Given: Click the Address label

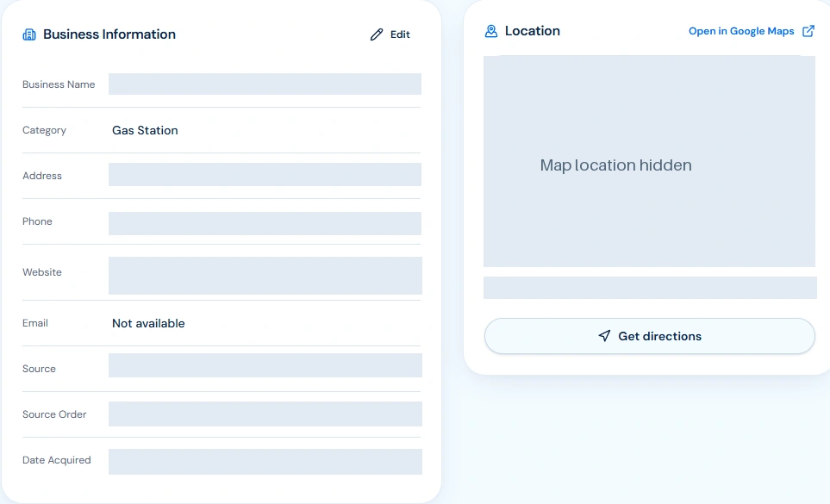Looking at the screenshot, I should [42, 176].
